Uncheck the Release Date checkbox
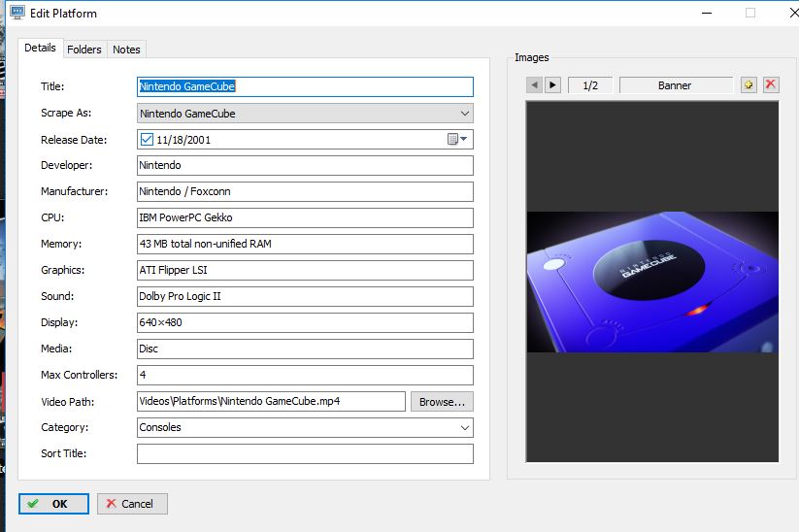799x532 pixels. [147, 140]
